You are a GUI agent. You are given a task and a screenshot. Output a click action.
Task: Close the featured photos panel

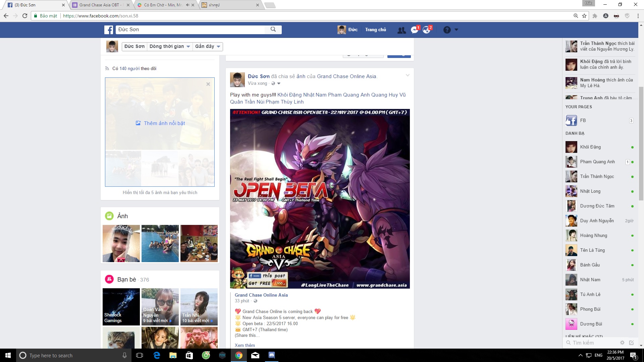point(208,84)
